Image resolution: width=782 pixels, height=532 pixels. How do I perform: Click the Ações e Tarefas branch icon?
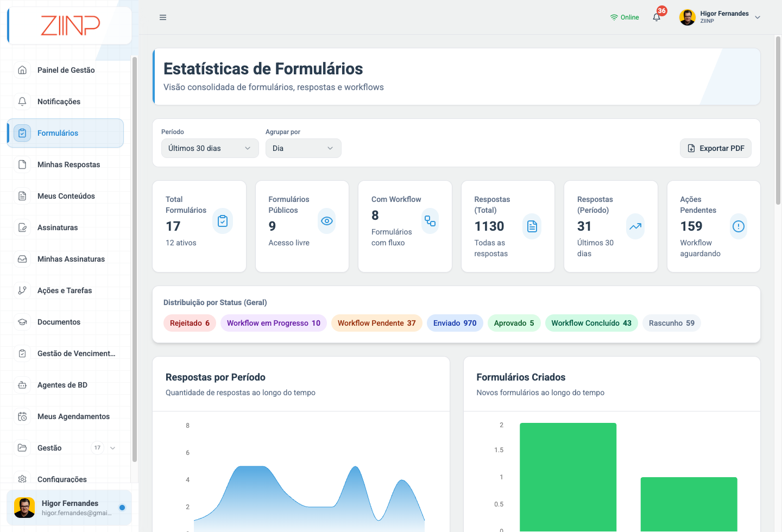click(22, 290)
